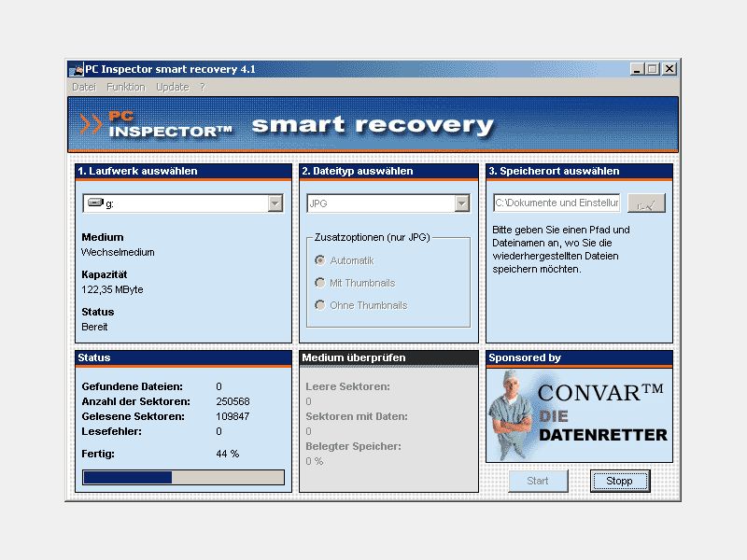747x560 pixels.
Task: Click the Lesefehler label
Action: pos(111,431)
